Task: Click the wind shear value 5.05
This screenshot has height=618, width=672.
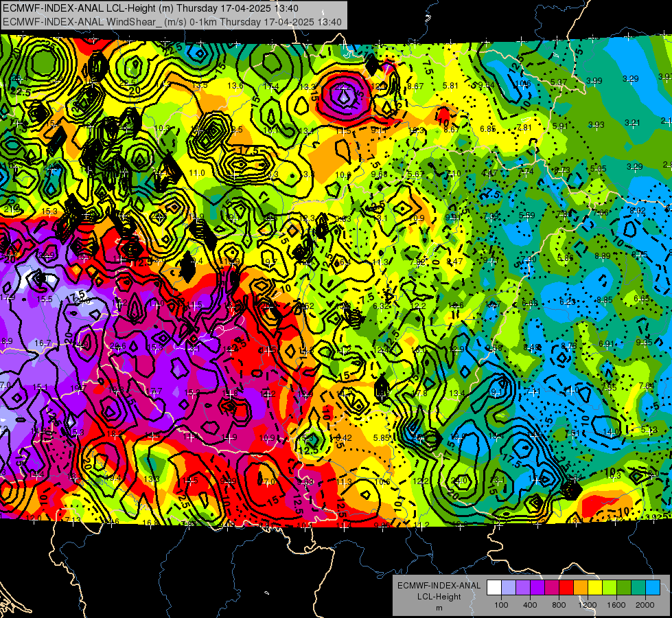Action: tap(598, 168)
